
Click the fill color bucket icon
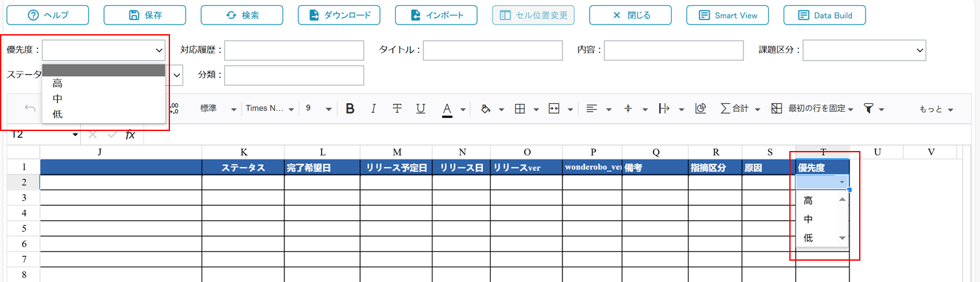485,108
